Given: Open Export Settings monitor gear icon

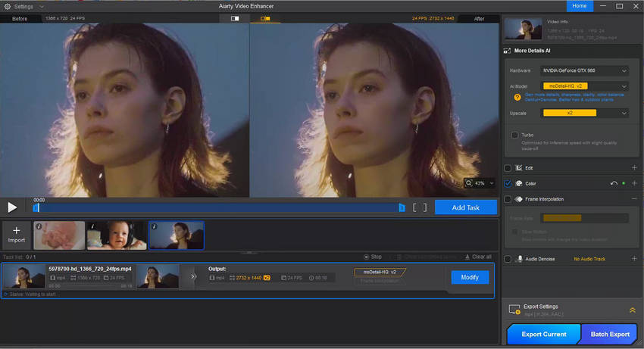Looking at the screenshot, I should tap(514, 310).
